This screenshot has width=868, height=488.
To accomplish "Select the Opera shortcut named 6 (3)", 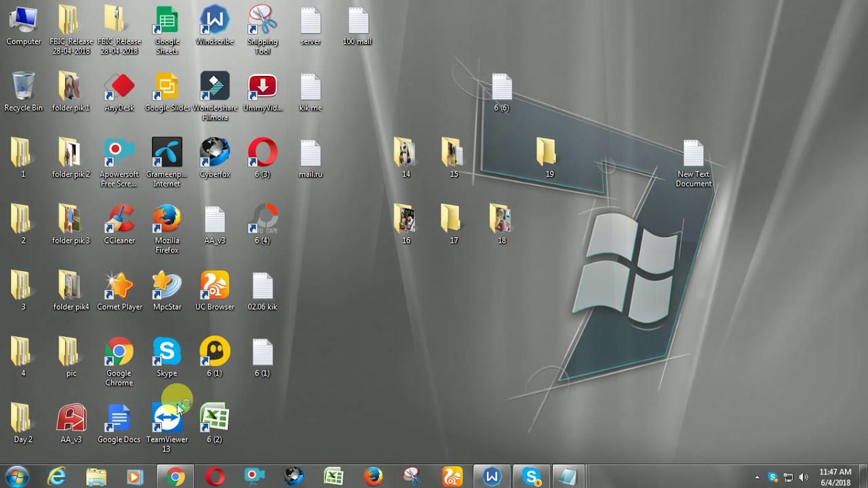I will (x=262, y=159).
